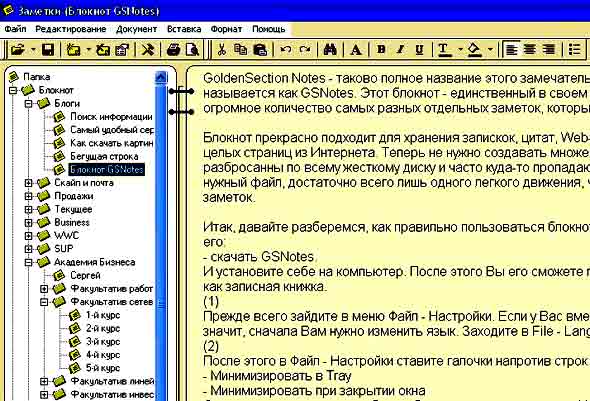Click the Undo arrow icon

pyautogui.click(x=286, y=50)
